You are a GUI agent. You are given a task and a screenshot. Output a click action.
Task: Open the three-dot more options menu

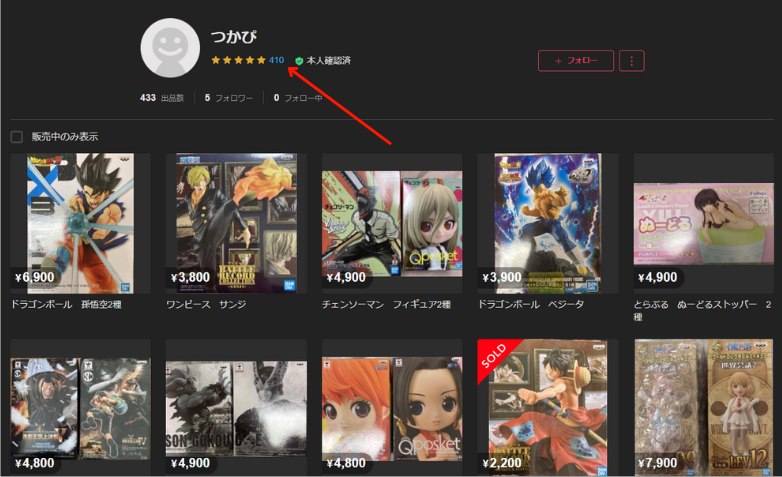pyautogui.click(x=632, y=61)
